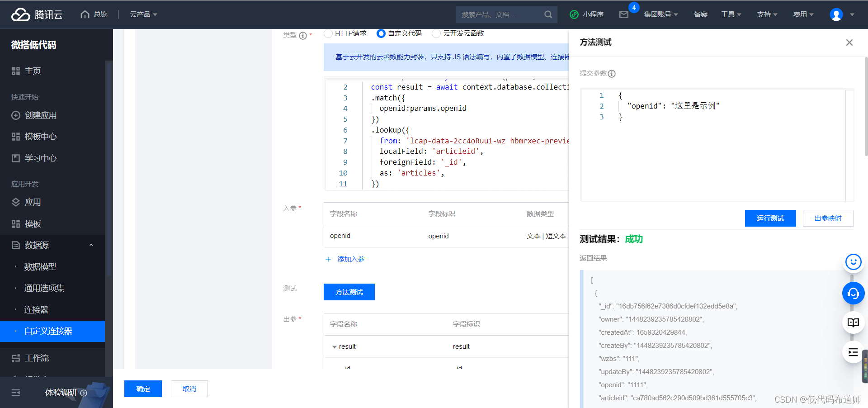The height and width of the screenshot is (408, 868).
Task: Open 体验调研 at sidebar bottom
Action: point(66,393)
